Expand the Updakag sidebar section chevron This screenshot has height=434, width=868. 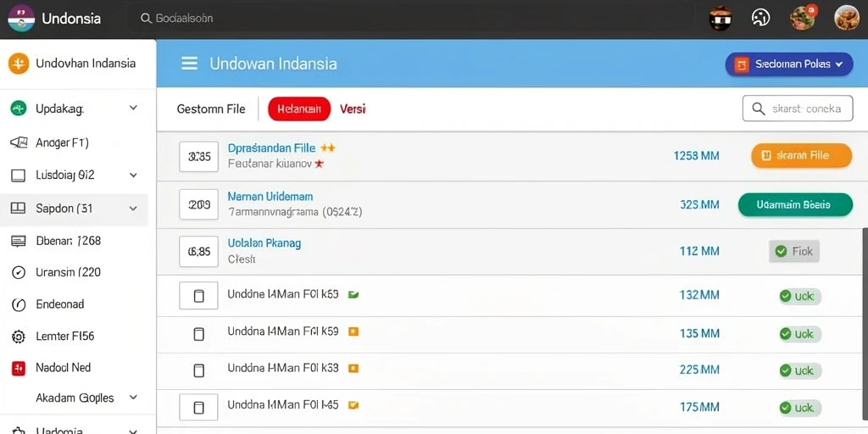[x=133, y=108]
